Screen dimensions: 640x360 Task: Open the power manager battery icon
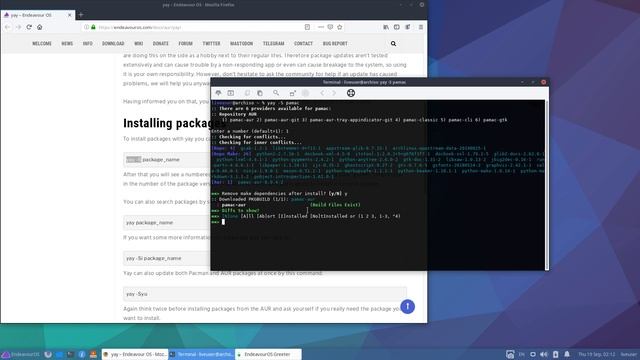[556, 354]
